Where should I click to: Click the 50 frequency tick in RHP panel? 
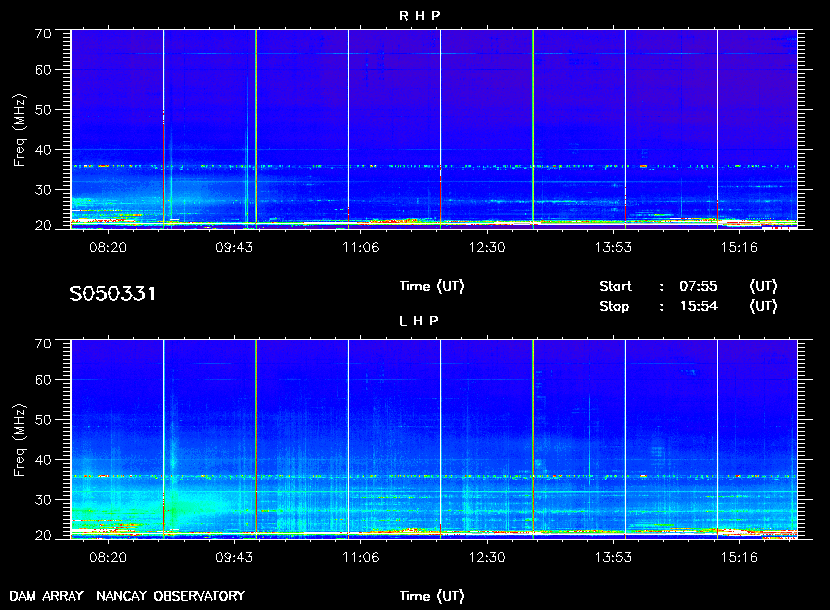(43, 110)
